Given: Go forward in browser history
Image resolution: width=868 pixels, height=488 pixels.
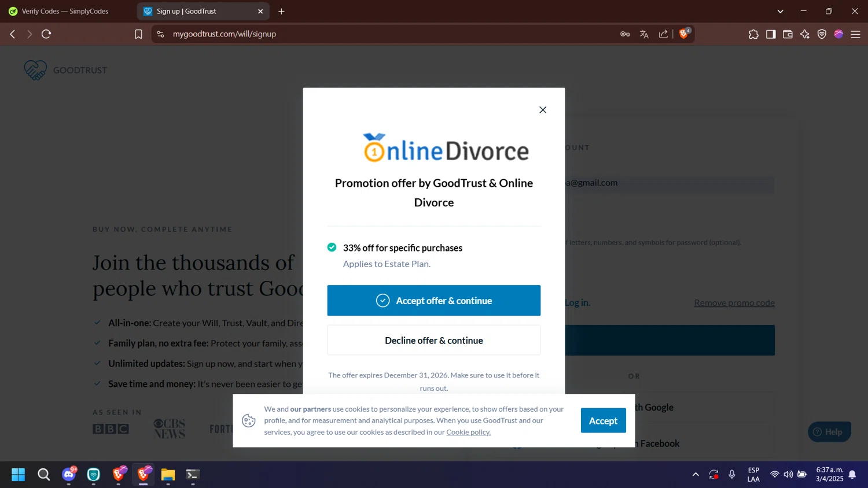Looking at the screenshot, I should [x=30, y=34].
